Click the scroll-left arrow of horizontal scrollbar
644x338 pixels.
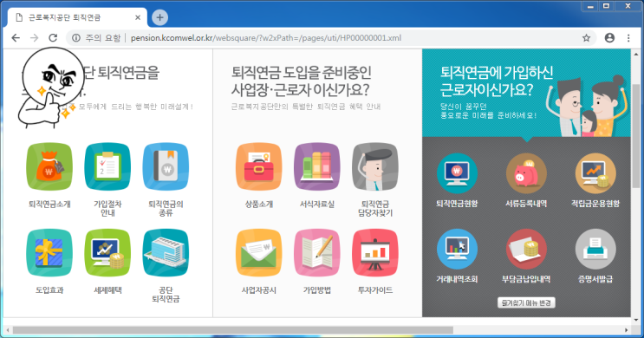tap(7, 330)
